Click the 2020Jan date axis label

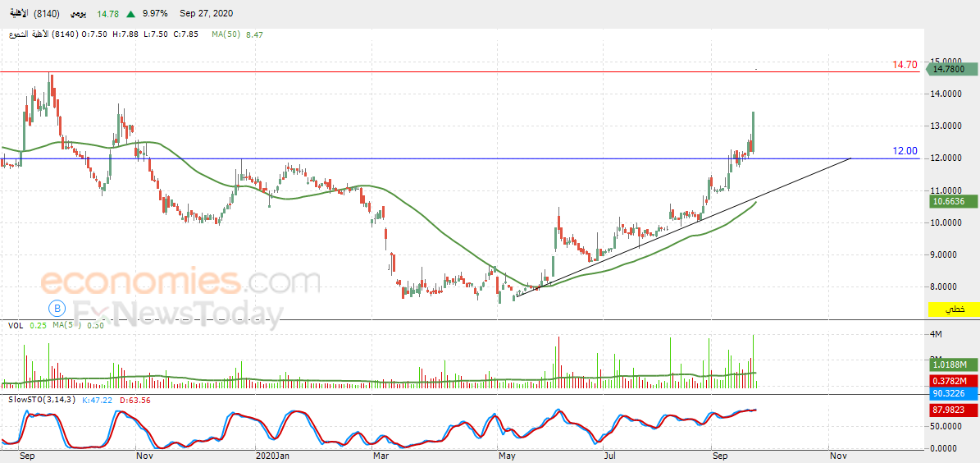(273, 456)
